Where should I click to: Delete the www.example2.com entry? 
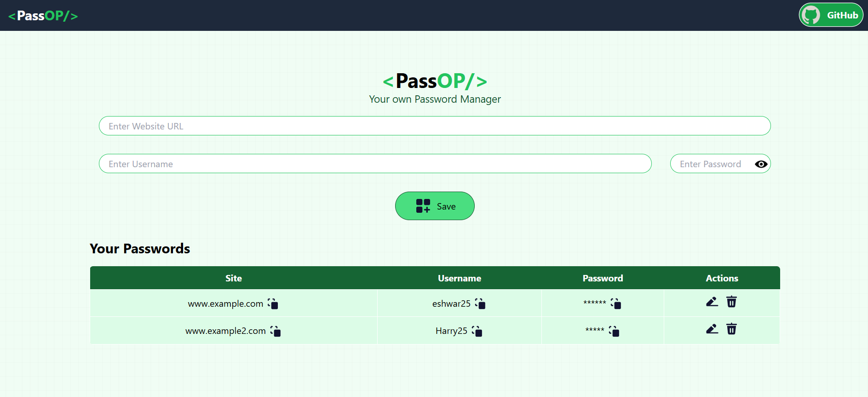[731, 329]
